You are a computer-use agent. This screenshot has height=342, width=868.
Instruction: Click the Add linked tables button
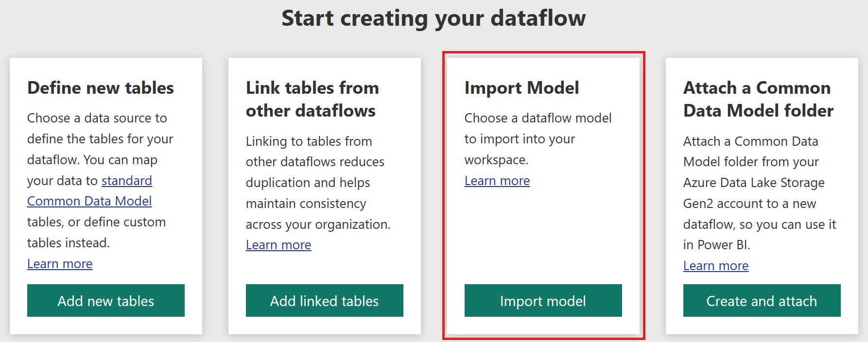pyautogui.click(x=324, y=301)
